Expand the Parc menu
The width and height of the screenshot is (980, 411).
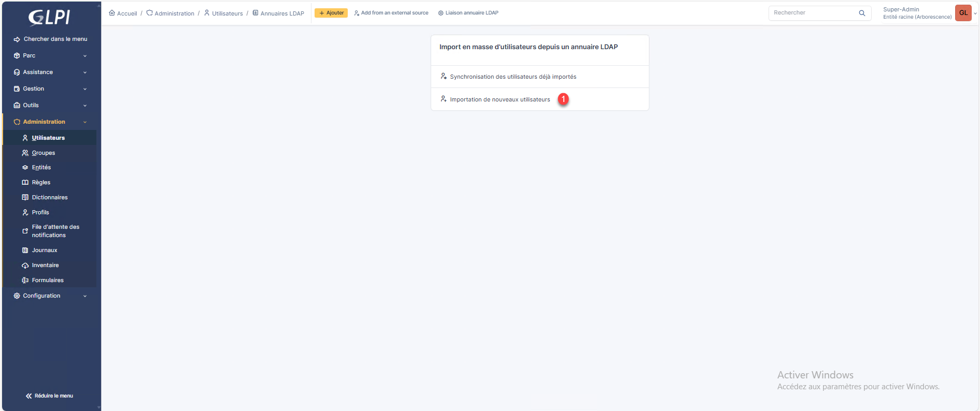[50, 55]
